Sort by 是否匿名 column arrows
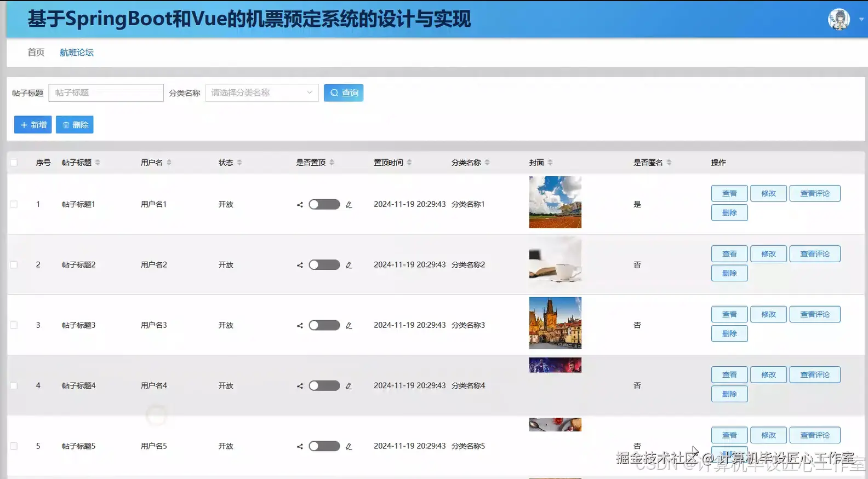The height and width of the screenshot is (479, 868). 669,163
